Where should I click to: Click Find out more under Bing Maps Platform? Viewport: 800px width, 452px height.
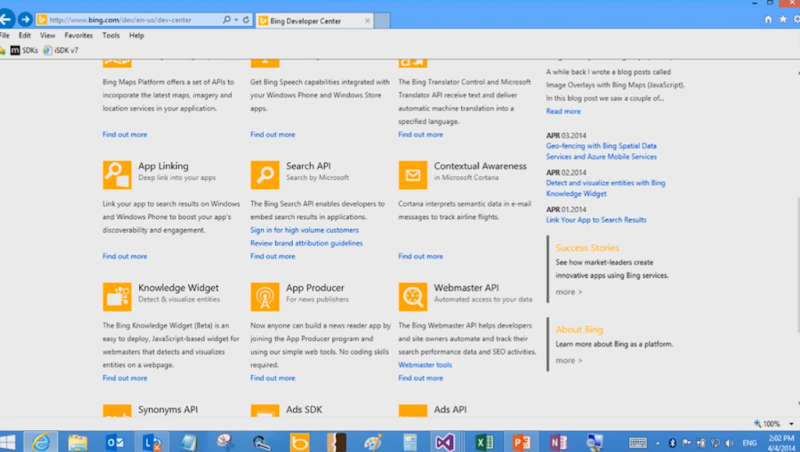(124, 134)
